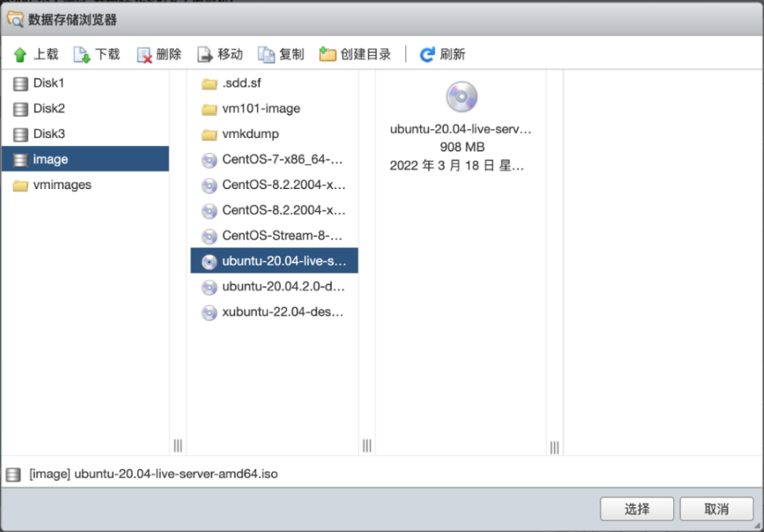Screen dimensions: 764x532
Task: Open the vmkdump folder
Action: (x=250, y=134)
